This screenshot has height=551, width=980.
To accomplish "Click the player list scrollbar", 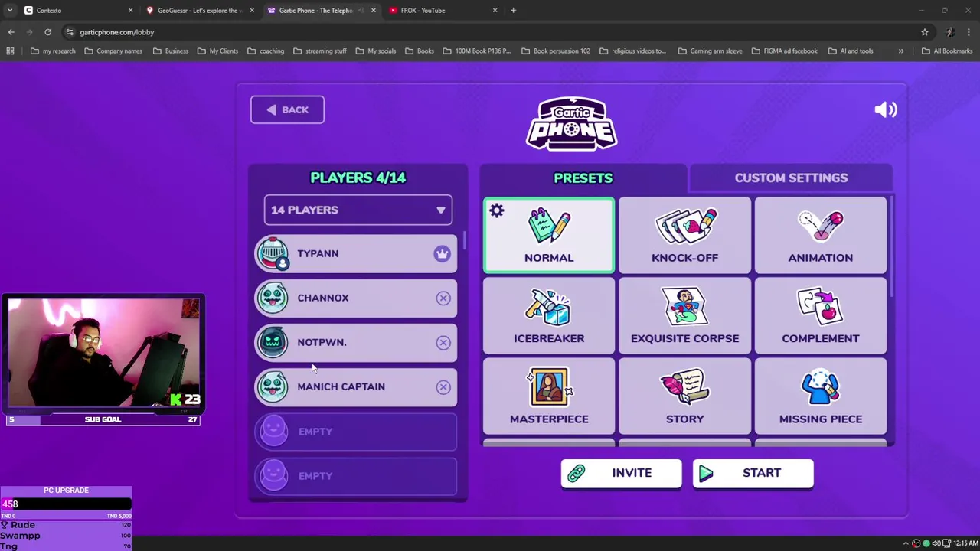I will (x=464, y=240).
